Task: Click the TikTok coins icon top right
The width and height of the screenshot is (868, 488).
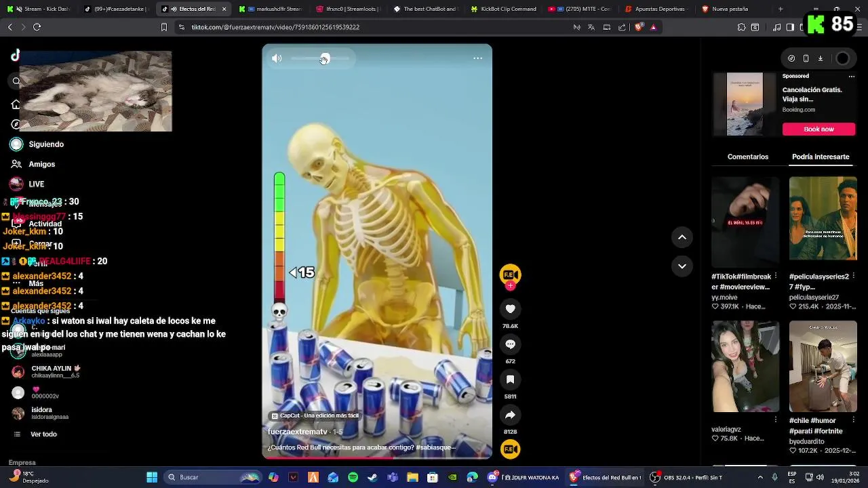Action: [791, 58]
